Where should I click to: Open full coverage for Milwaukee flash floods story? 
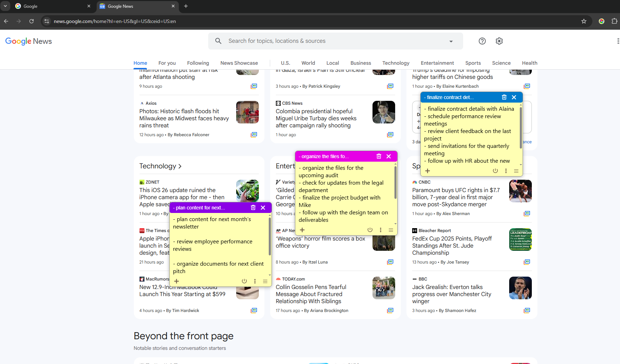pyautogui.click(x=254, y=135)
